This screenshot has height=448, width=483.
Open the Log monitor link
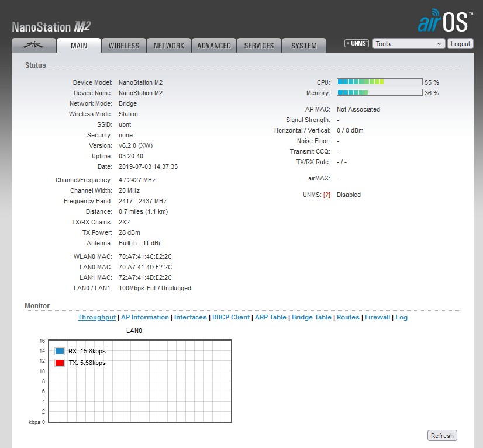[401, 317]
